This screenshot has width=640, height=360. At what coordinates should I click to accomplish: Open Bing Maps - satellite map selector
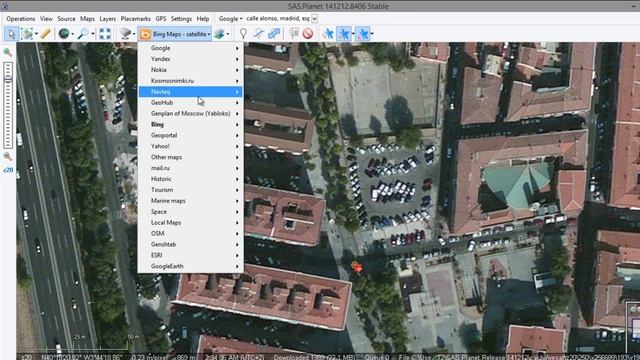coord(175,34)
